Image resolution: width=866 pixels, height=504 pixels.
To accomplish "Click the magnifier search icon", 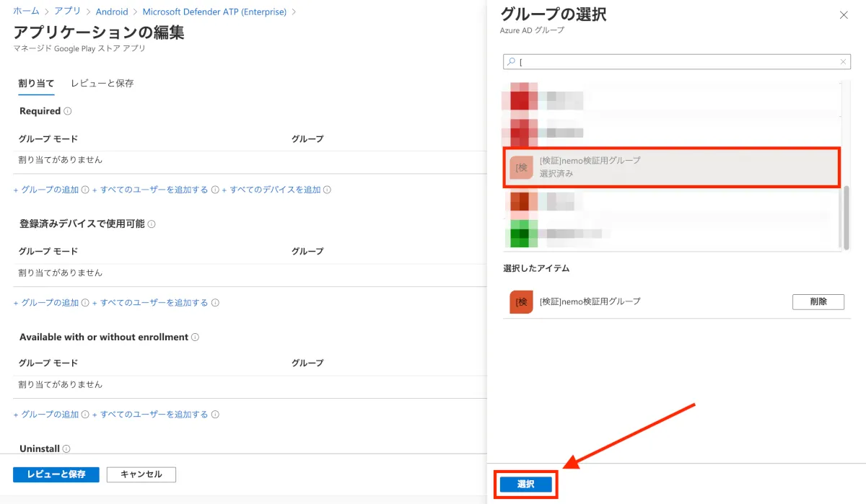I will coord(511,62).
